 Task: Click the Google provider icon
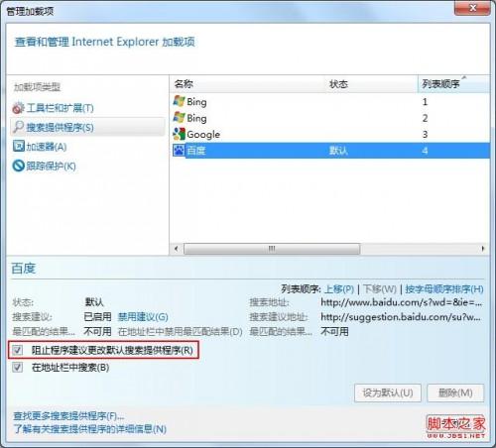coord(179,134)
